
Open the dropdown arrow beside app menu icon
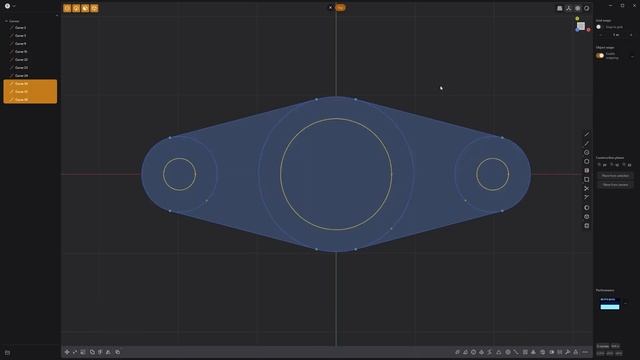coord(14,6)
